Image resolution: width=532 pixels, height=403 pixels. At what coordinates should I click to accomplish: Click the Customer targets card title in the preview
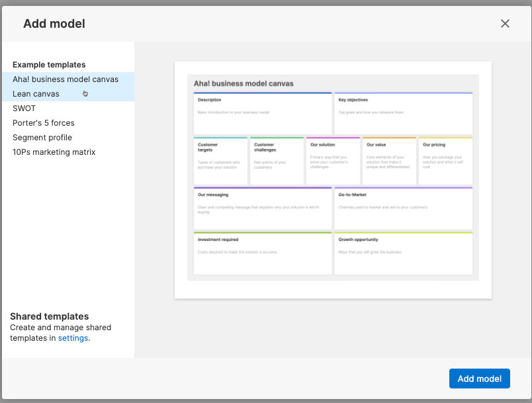[208, 147]
